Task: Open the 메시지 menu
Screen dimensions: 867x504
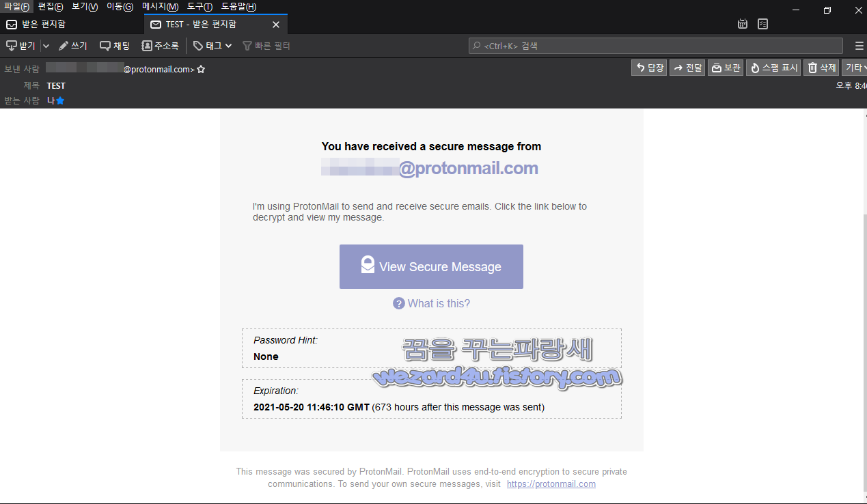Action: (161, 7)
